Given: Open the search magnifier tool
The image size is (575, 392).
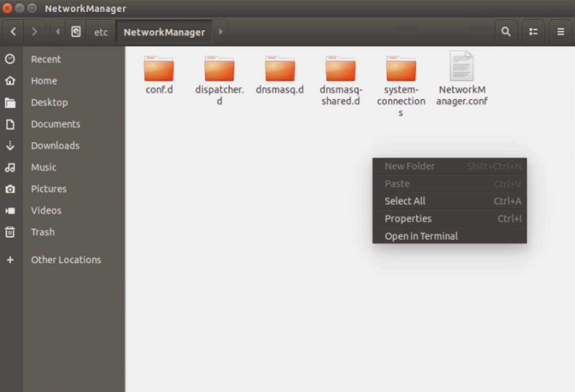Looking at the screenshot, I should (x=506, y=32).
